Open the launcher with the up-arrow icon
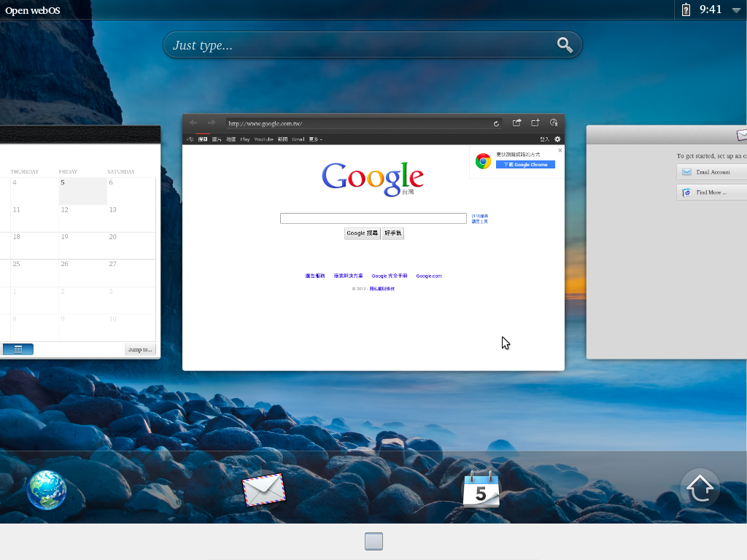 pyautogui.click(x=700, y=488)
